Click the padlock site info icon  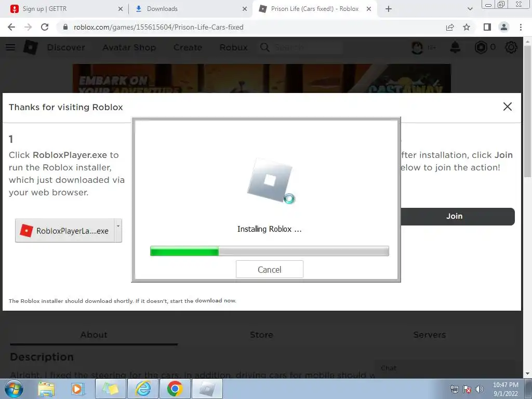tap(65, 27)
